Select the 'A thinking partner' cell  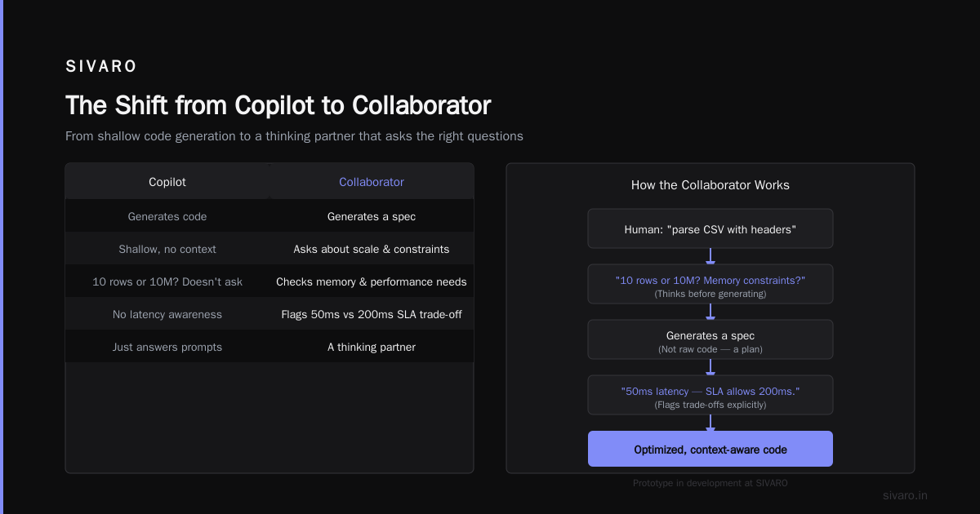click(x=372, y=347)
